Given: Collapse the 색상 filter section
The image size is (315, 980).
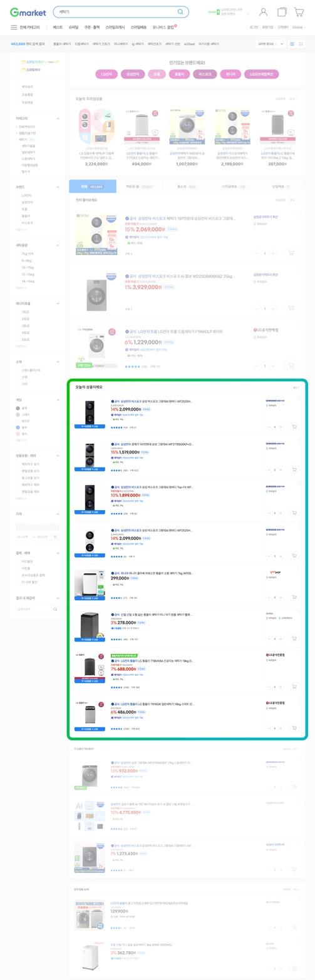Looking at the screenshot, I should tap(58, 399).
